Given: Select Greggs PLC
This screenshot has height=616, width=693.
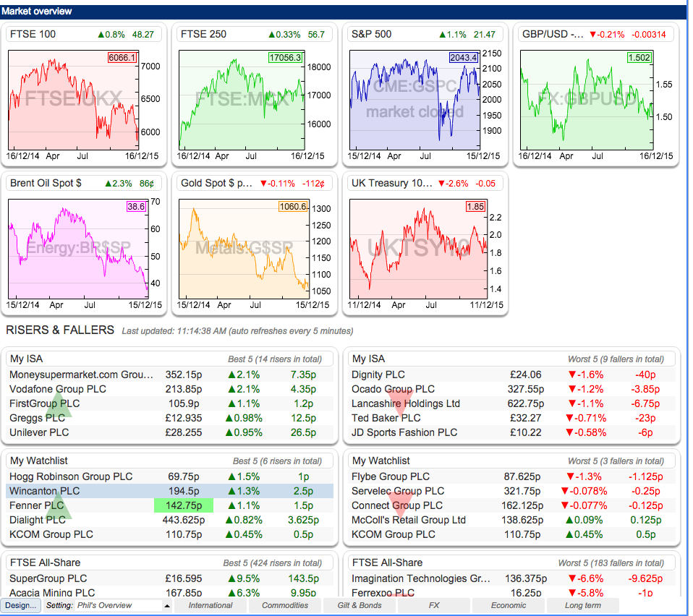Looking at the screenshot, I should coord(37,418).
